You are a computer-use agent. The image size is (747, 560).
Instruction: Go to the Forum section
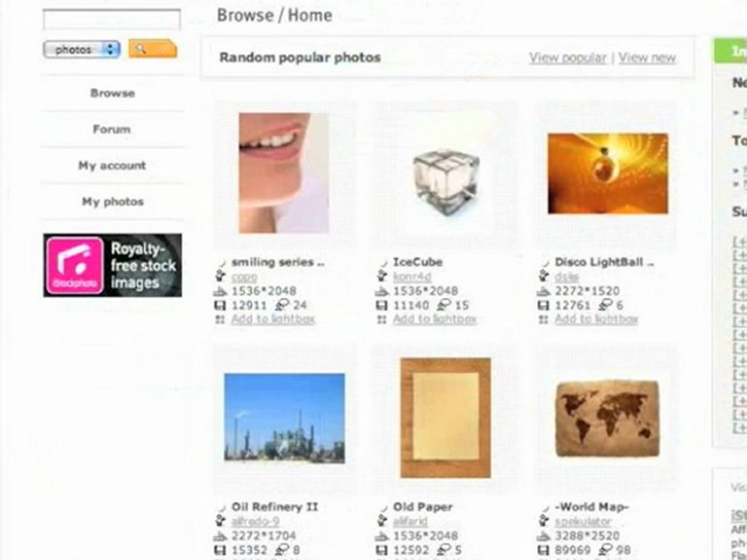click(111, 130)
